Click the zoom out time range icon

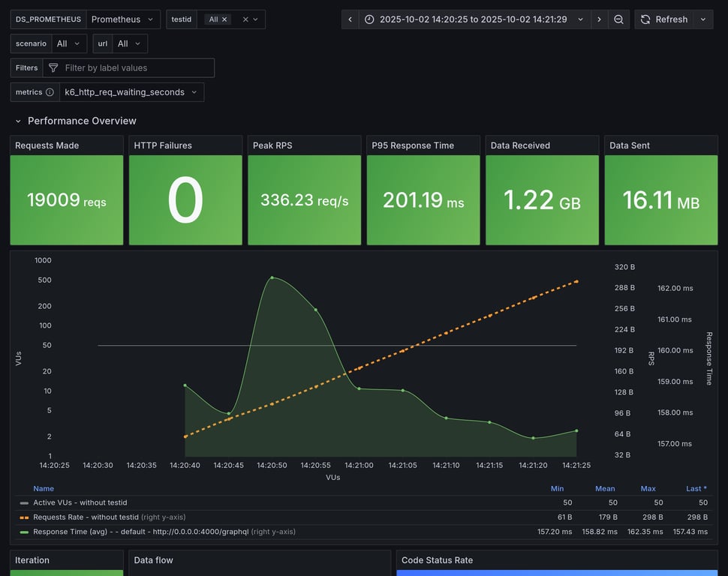click(618, 19)
